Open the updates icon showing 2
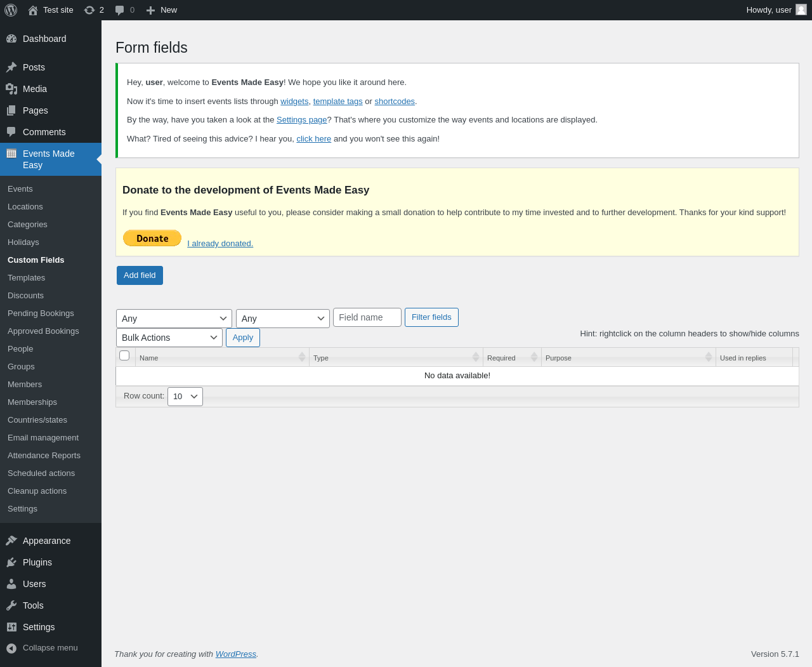The height and width of the screenshot is (667, 812). pos(89,10)
